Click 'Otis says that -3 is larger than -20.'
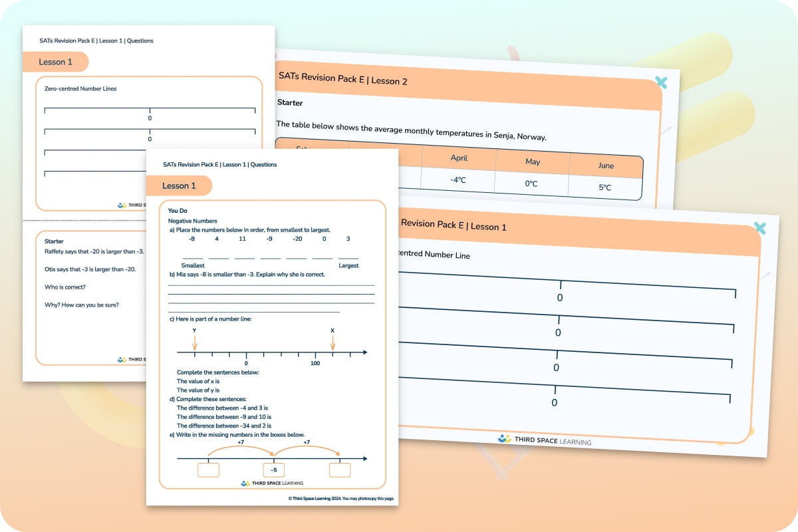798x532 pixels. [90, 269]
